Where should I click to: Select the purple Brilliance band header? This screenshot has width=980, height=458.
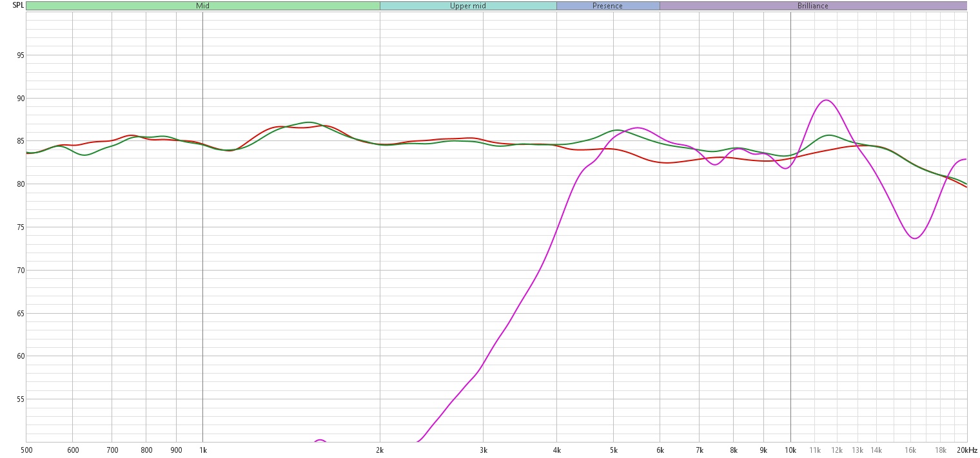coord(812,6)
